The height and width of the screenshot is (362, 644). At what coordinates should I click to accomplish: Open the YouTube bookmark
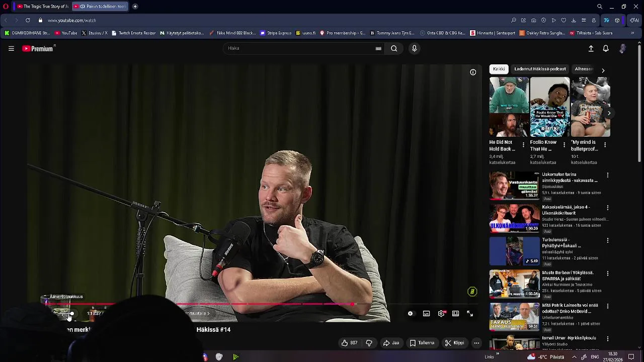pos(66,33)
